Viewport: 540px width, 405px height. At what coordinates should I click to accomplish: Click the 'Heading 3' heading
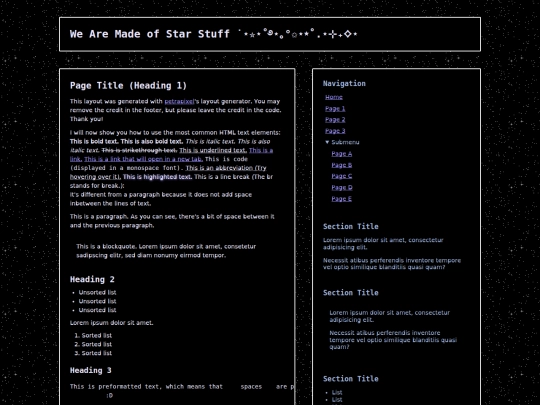tap(91, 370)
